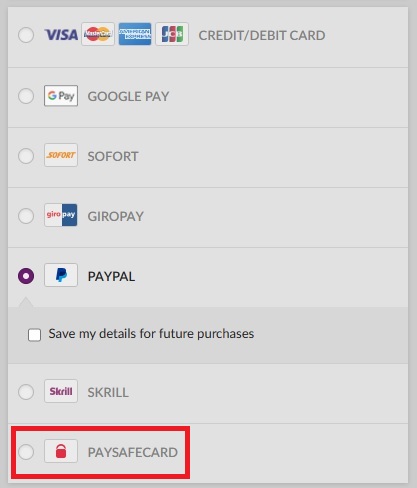
Task: Click the Google Pay logo icon
Action: pos(61,96)
